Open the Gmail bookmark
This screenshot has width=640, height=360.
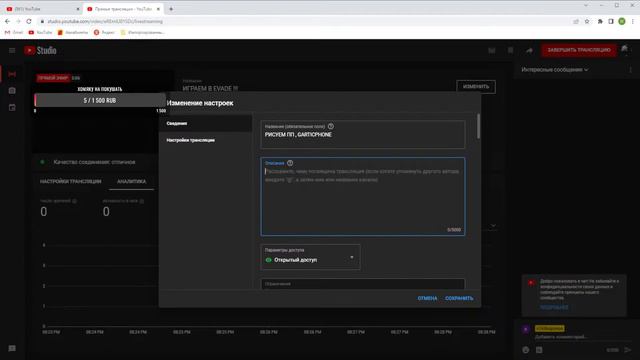14,32
